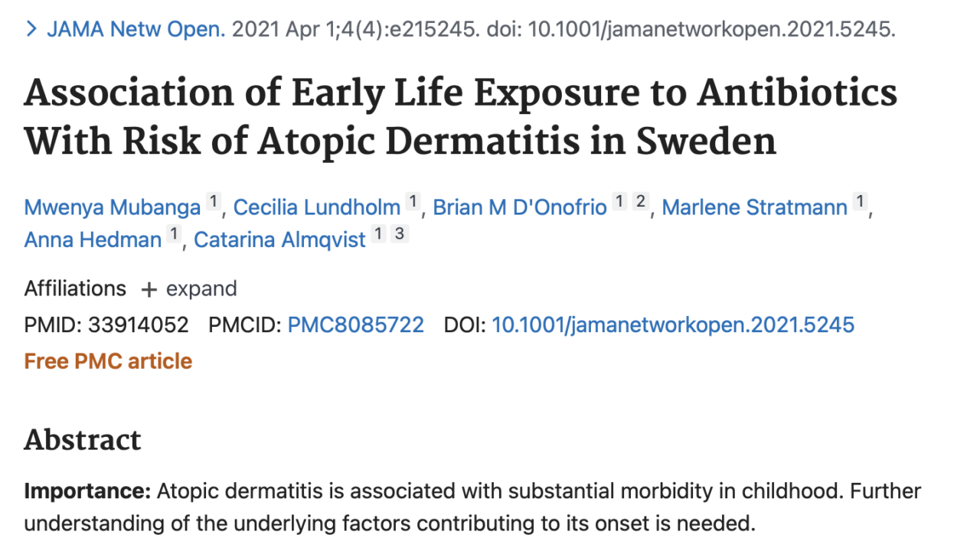Click affiliation superscript 1 after Marlene Stratmann
The width and height of the screenshot is (980, 551).
pos(861,202)
